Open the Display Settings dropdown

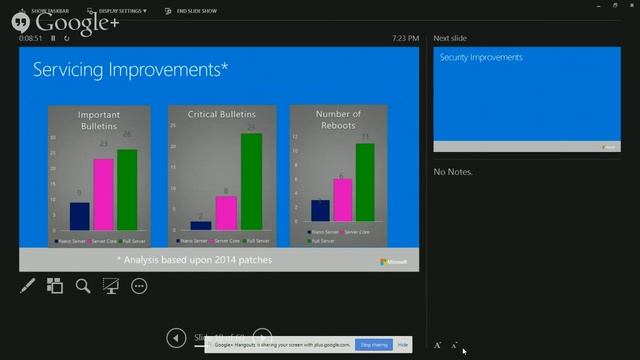point(117,11)
